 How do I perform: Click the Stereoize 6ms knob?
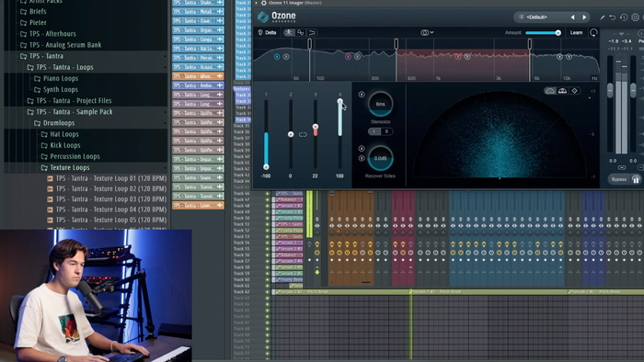coord(380,104)
